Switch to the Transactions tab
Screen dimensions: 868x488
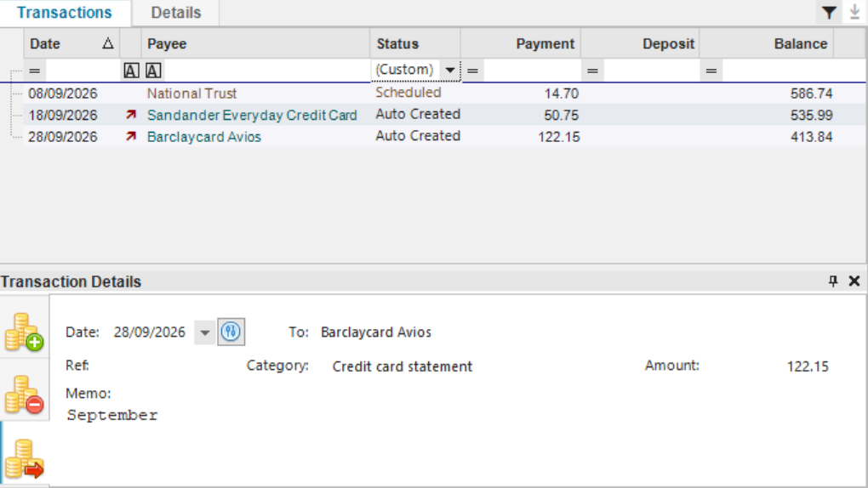[x=64, y=13]
